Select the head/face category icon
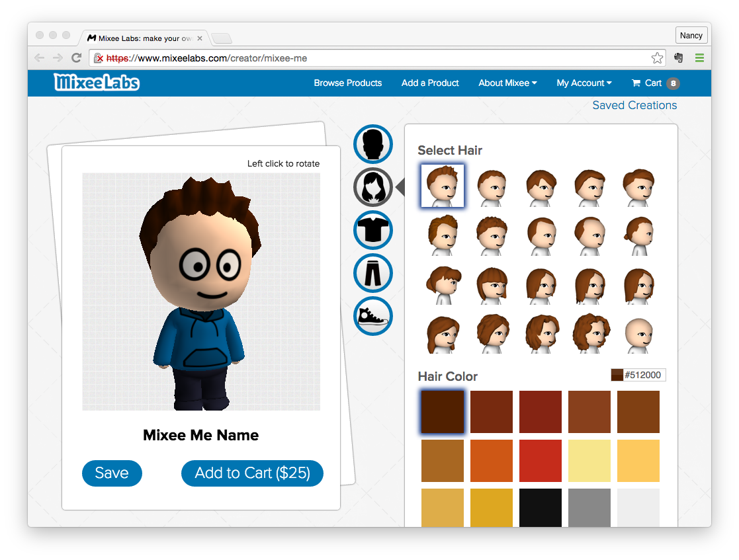The image size is (739, 560). [373, 144]
